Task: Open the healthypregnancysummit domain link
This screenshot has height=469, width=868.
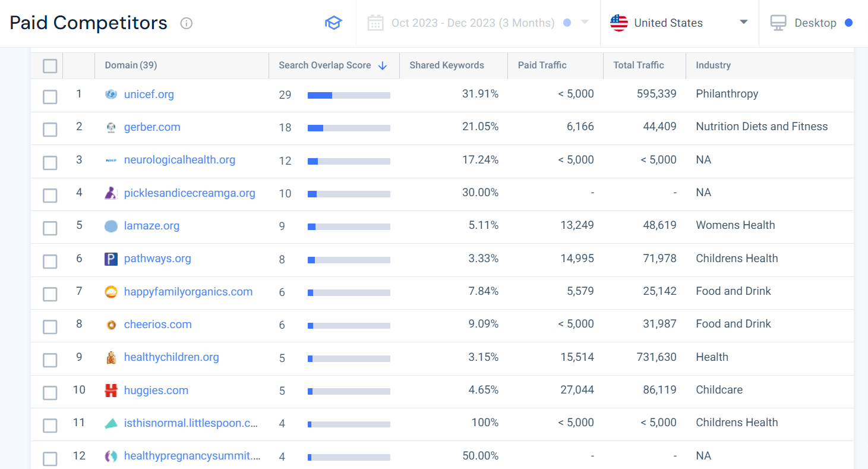Action: 192,457
